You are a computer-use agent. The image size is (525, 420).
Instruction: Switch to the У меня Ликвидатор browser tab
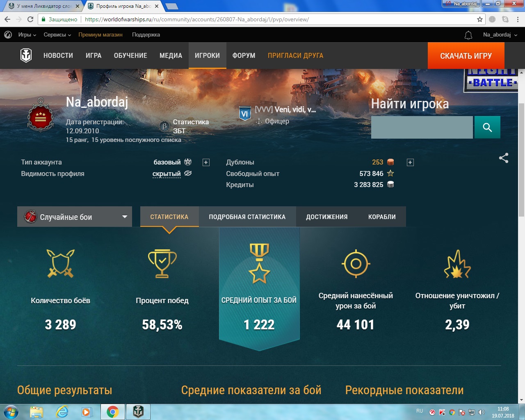pyautogui.click(x=44, y=6)
